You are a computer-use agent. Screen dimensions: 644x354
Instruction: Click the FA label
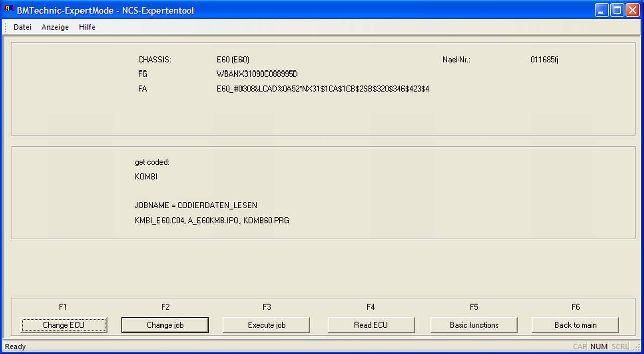click(143, 89)
